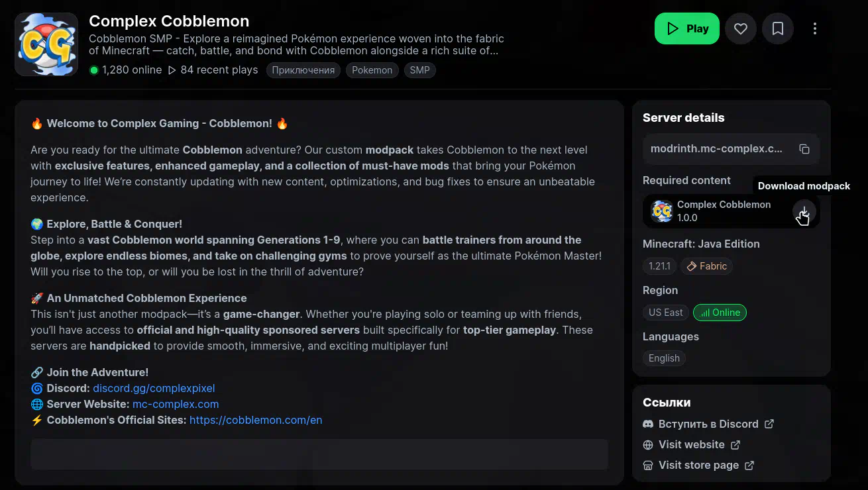Open the discord.gg/complexpixel link
Screen dimensions: 868x490
click(x=154, y=388)
